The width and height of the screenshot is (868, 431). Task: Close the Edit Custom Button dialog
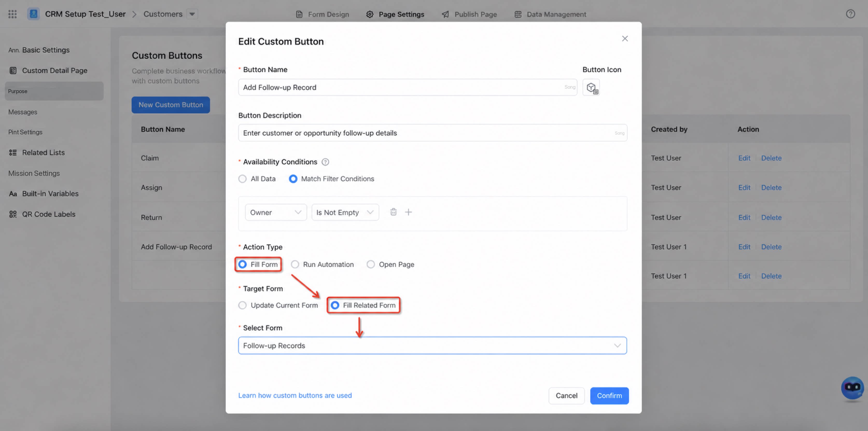pyautogui.click(x=625, y=39)
